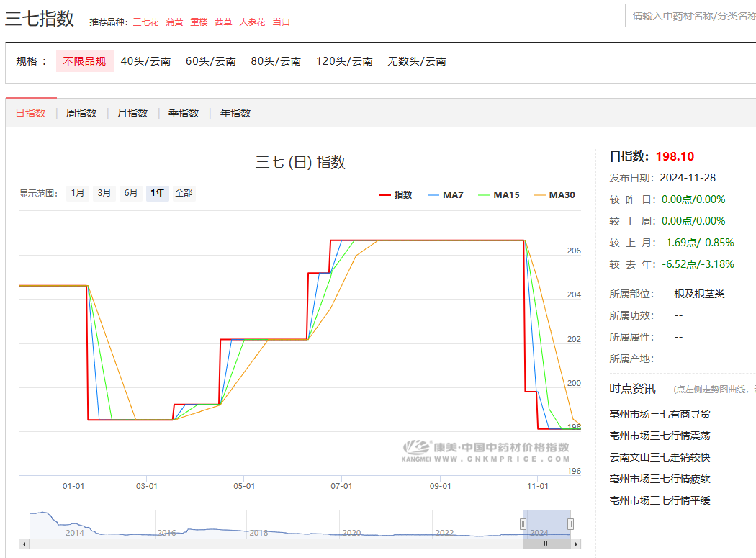Toggle the green MA15 series in legend
The width and height of the screenshot is (756, 558).
pyautogui.click(x=498, y=195)
